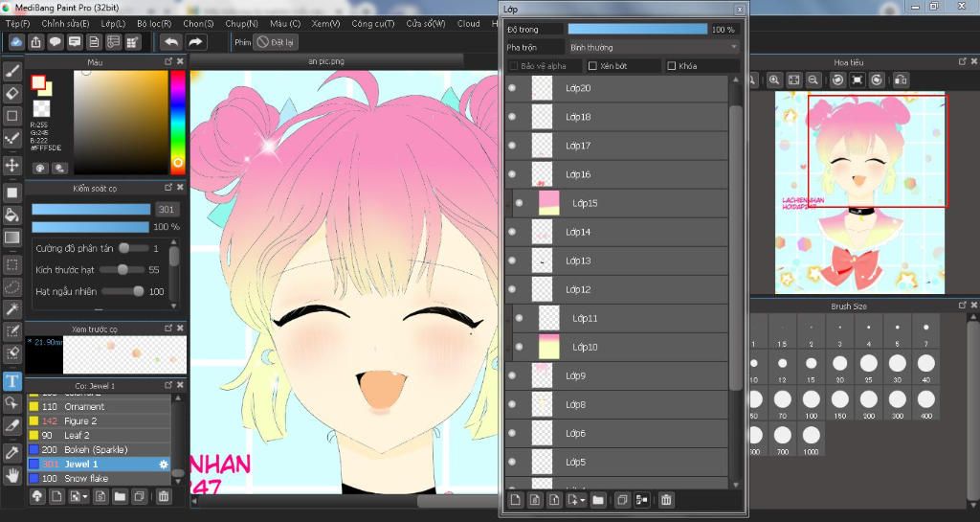Click the navigator preview thumbnail

pos(860,193)
